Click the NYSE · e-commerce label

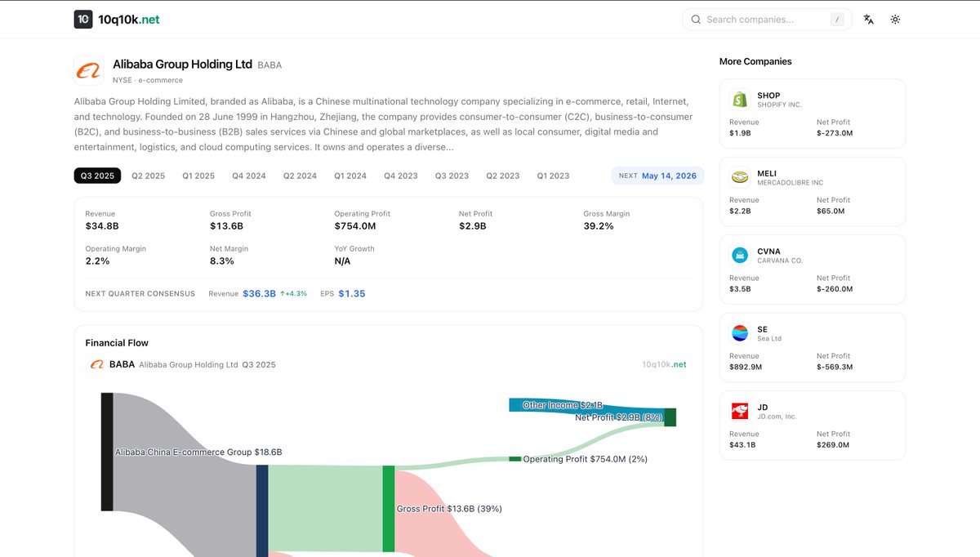click(x=148, y=80)
